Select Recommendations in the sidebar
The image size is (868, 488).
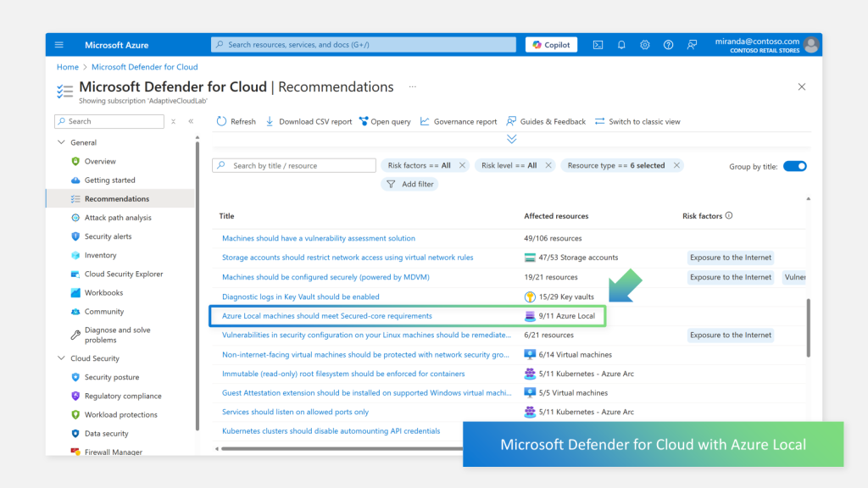click(x=117, y=198)
